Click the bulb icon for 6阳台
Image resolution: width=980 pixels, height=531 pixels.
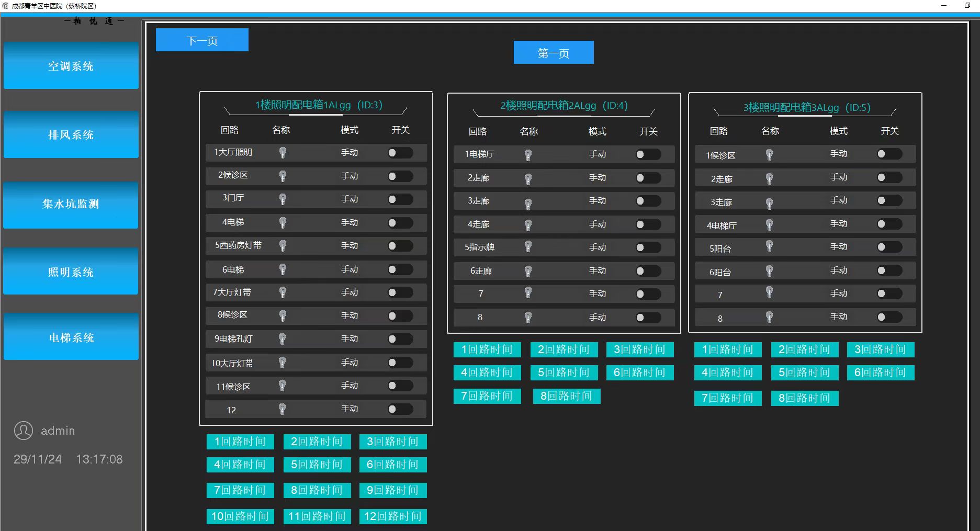[x=769, y=270]
